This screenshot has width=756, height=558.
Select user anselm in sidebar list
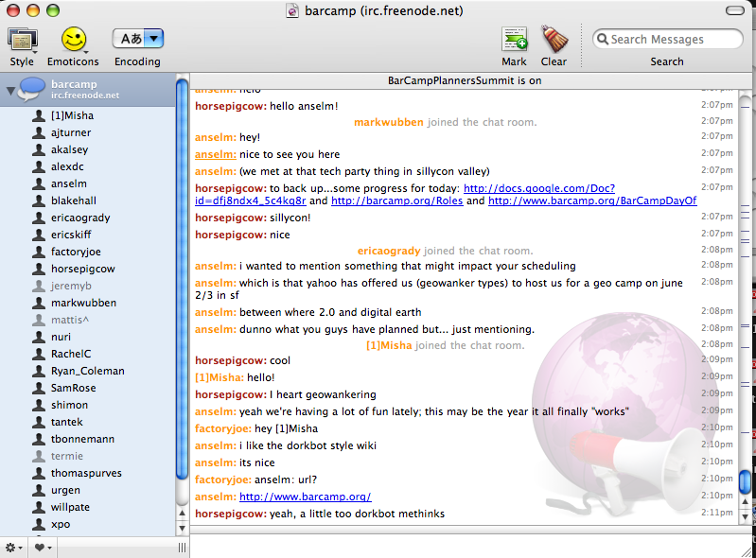(69, 183)
